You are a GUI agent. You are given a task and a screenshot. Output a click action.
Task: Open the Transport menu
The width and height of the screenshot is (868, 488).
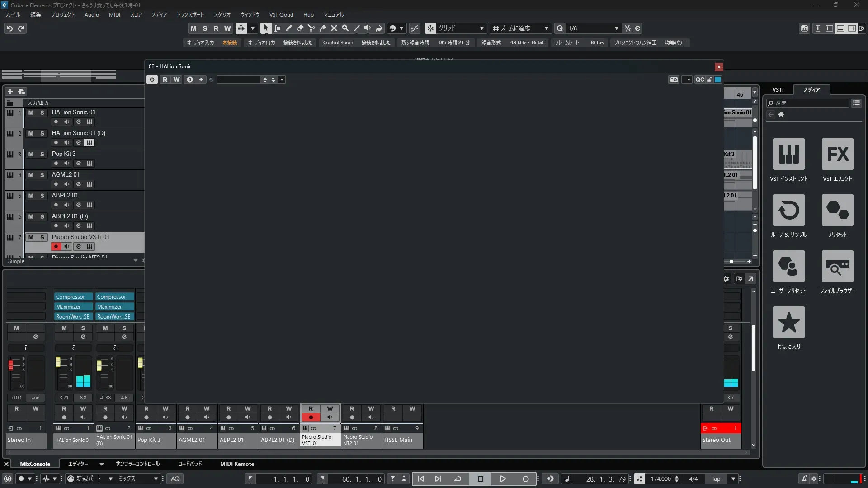point(190,14)
